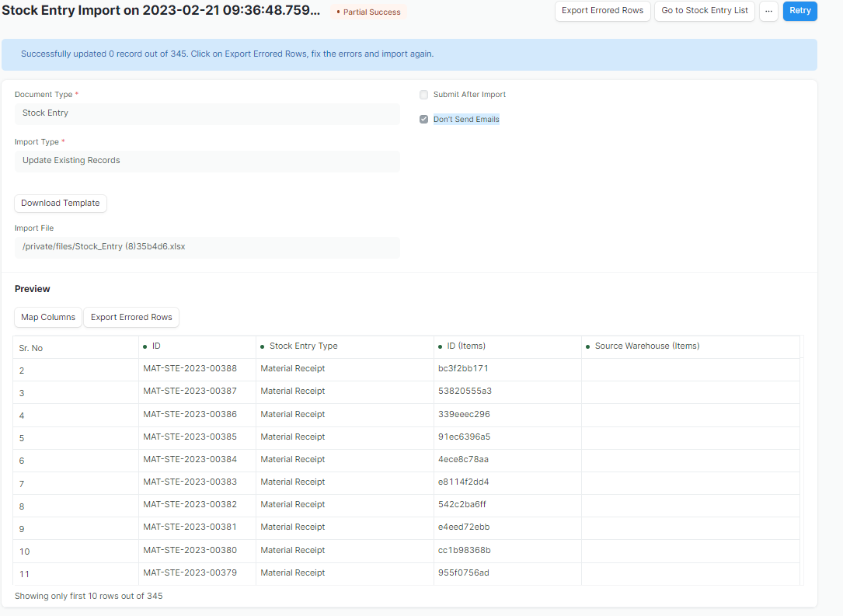Open the ellipsis options menu
The width and height of the screenshot is (843, 616).
pos(768,11)
